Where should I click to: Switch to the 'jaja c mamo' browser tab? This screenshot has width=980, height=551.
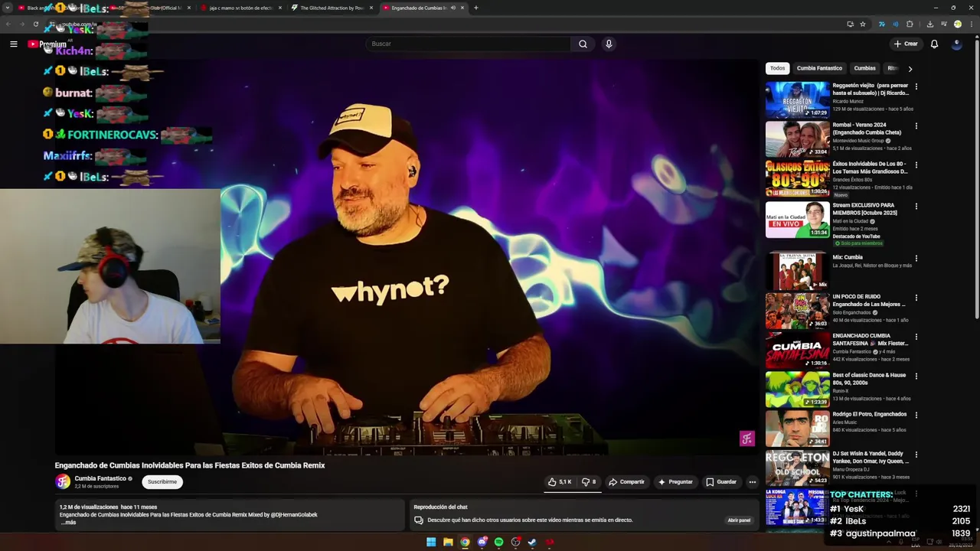tap(241, 8)
